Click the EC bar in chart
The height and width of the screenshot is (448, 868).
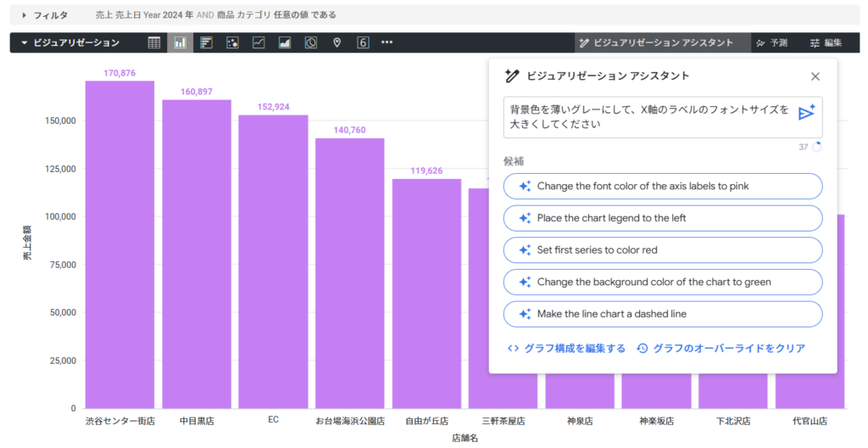click(x=274, y=261)
